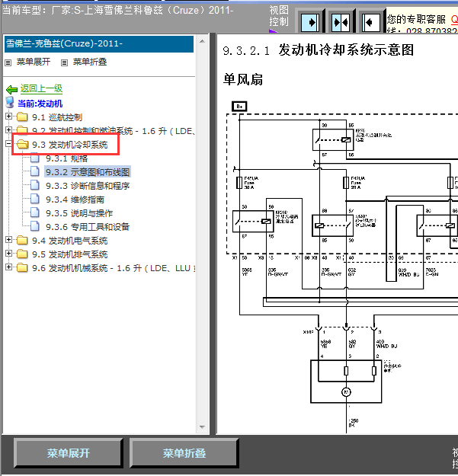Click the 9.3.5 document page icon
The width and height of the screenshot is (458, 476).
pyautogui.click(x=34, y=212)
